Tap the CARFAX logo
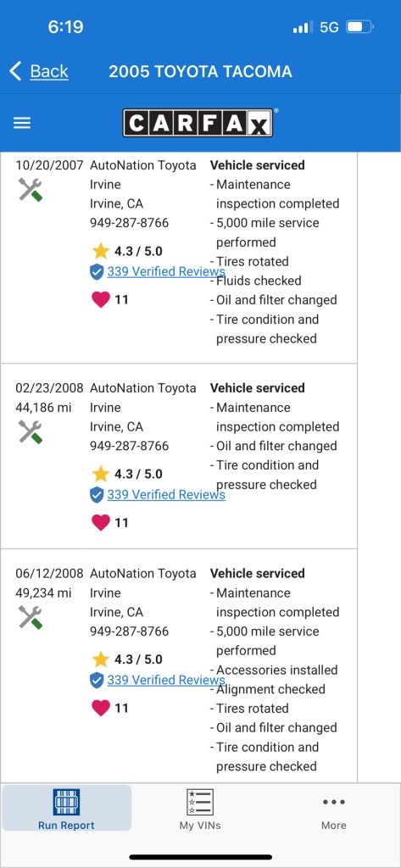 pyautogui.click(x=198, y=123)
